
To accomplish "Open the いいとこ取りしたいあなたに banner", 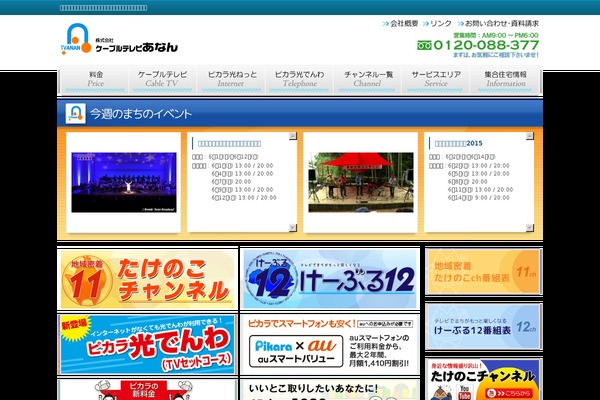I will [329, 390].
